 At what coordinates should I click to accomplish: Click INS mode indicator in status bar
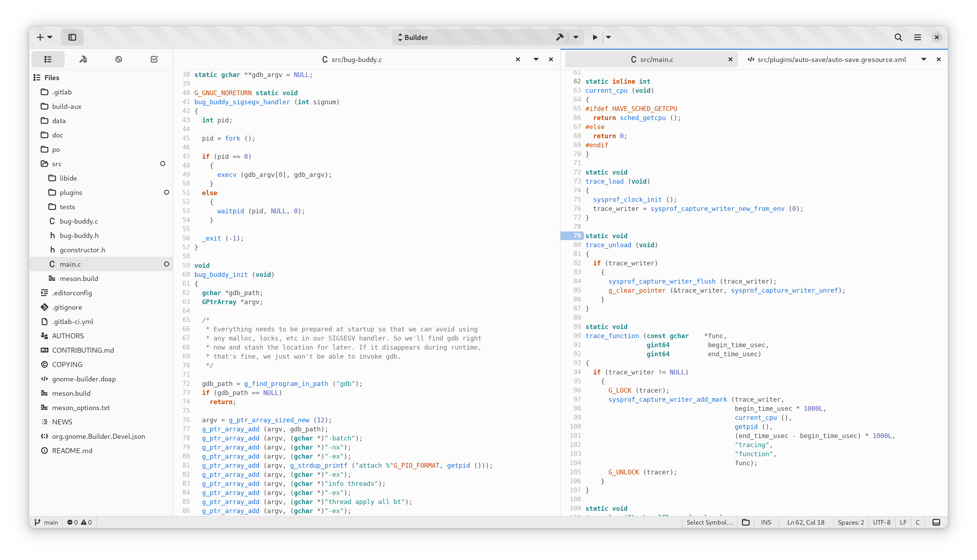[x=767, y=522]
